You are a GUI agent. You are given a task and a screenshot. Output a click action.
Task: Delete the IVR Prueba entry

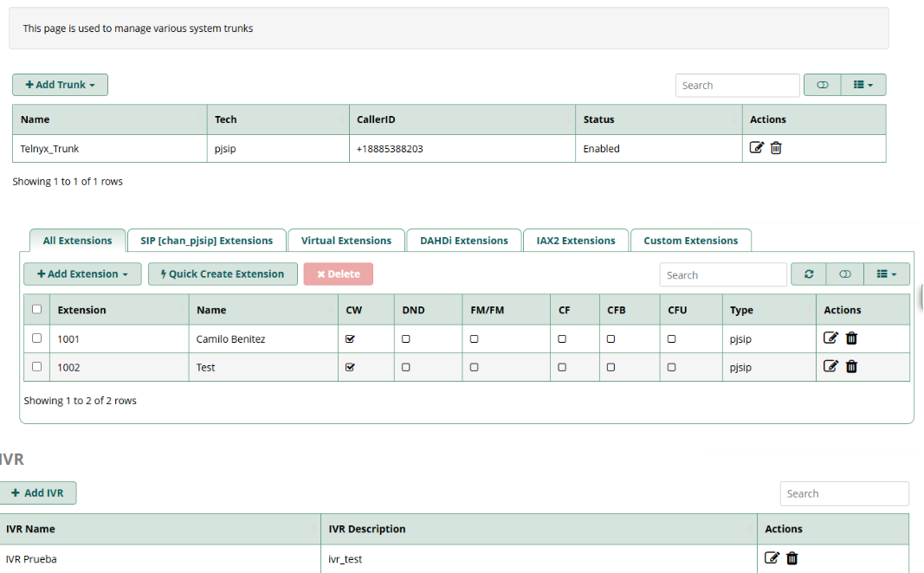pos(792,558)
